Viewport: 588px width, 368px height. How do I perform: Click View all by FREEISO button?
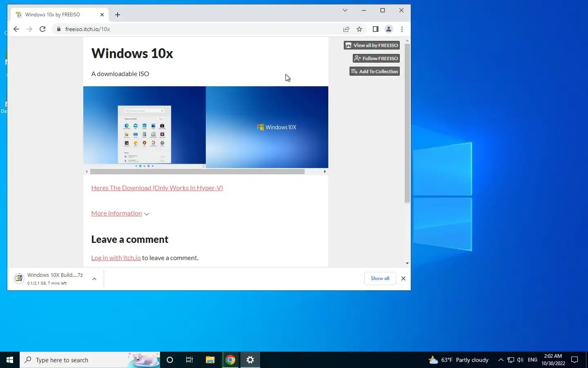(372, 45)
